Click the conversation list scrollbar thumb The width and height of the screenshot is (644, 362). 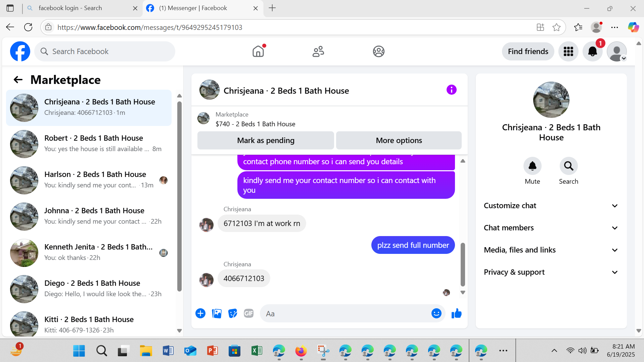(x=179, y=196)
